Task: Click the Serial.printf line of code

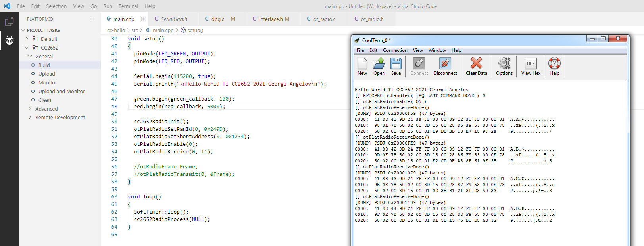Action: point(230,84)
